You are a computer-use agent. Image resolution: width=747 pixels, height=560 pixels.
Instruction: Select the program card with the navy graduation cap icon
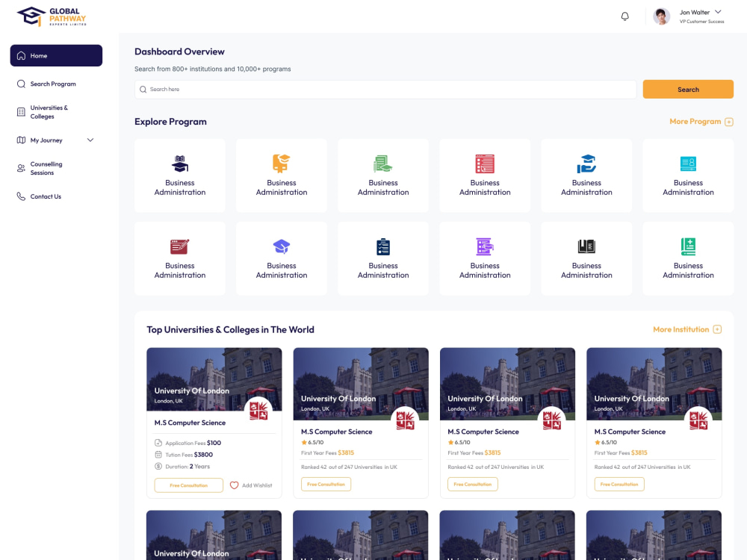coord(179,175)
